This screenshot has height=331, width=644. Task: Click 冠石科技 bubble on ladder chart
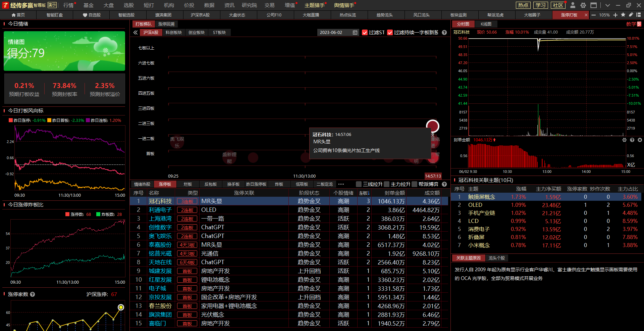point(433,126)
